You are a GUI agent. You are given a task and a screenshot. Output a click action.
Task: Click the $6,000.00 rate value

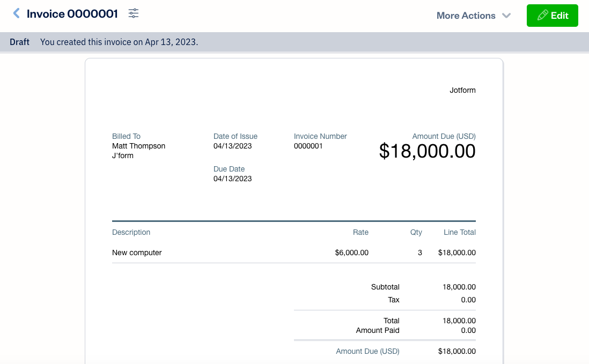[351, 252]
